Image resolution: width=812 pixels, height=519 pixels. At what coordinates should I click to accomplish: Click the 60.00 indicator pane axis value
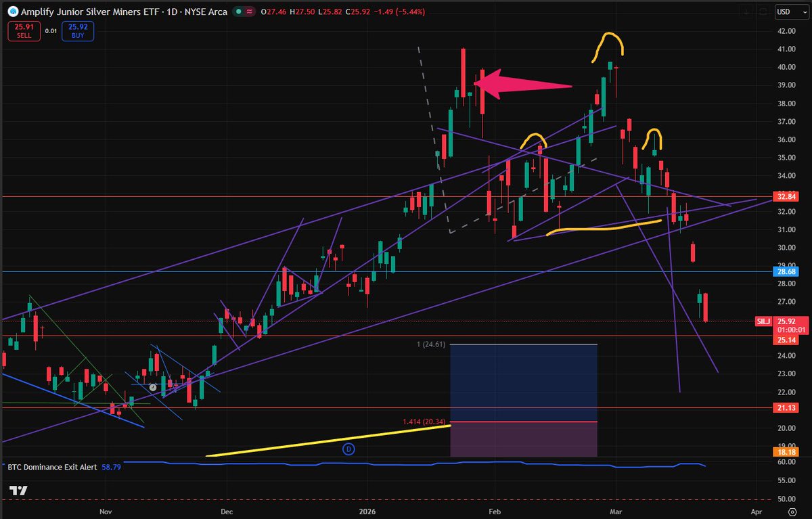coord(786,462)
